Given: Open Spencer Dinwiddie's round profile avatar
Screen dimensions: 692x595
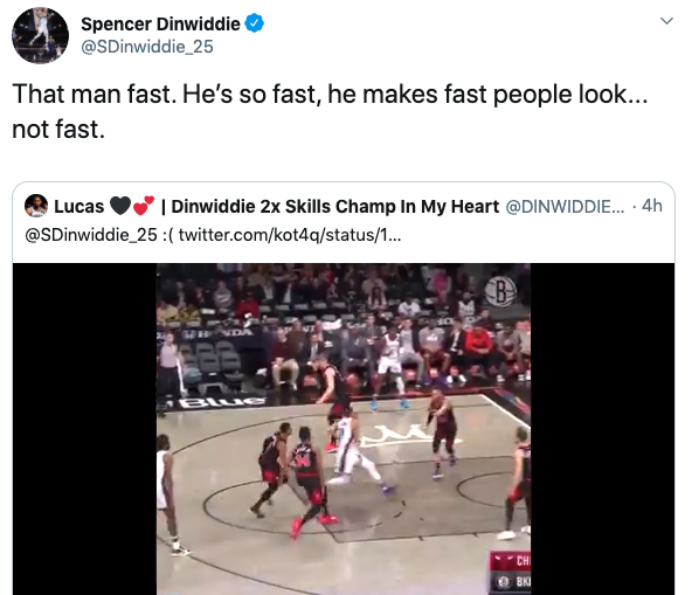Looking at the screenshot, I should tap(40, 35).
